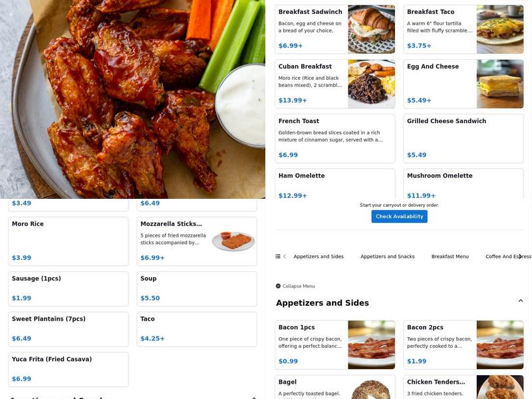Select the Breakfast Menu category tab
The image size is (532, 399).
pyautogui.click(x=450, y=257)
